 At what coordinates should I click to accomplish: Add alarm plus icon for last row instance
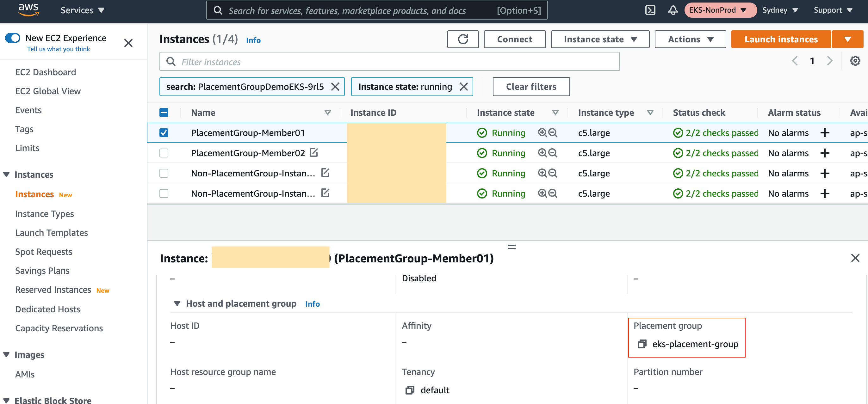click(x=825, y=193)
